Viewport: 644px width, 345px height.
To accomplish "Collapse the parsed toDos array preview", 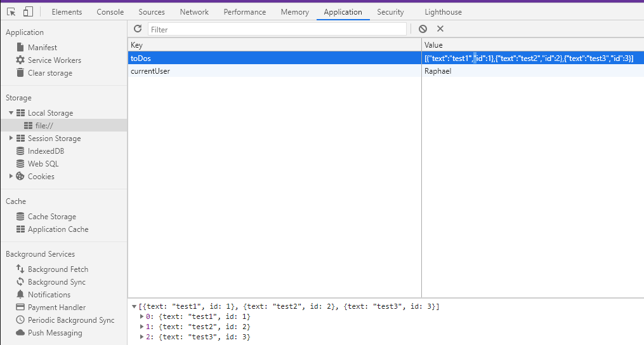I will (134, 306).
